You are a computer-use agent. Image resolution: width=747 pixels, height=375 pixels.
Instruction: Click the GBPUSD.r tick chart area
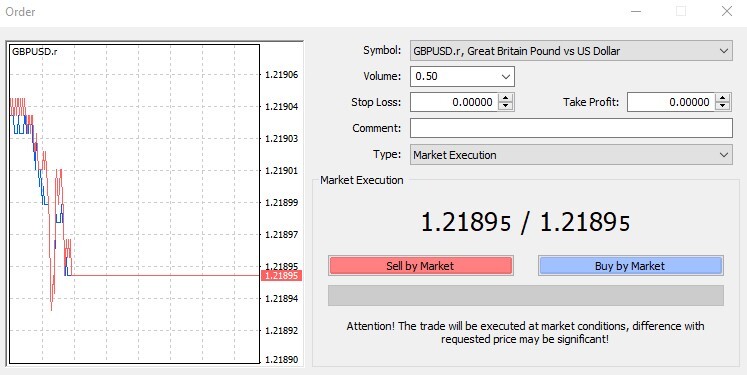tap(134, 204)
